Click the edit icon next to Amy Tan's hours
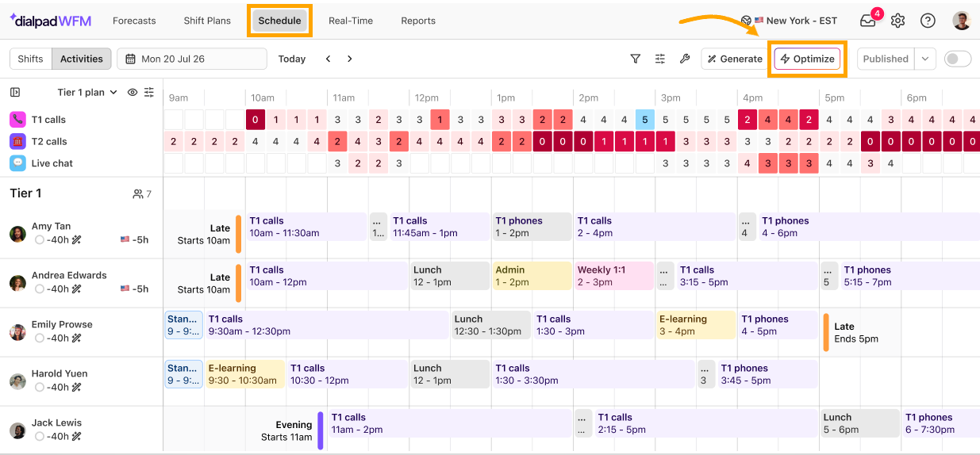 click(77, 239)
